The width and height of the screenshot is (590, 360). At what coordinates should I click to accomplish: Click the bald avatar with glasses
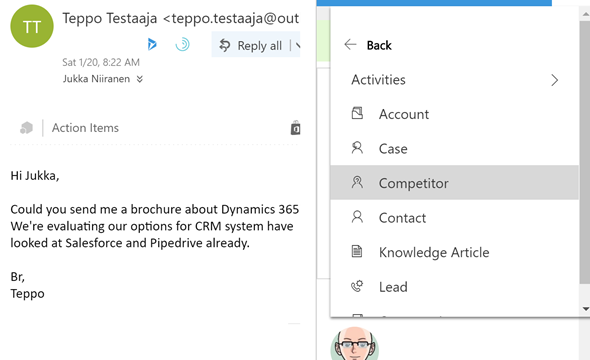coord(355,343)
